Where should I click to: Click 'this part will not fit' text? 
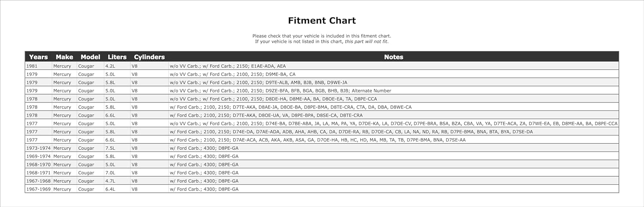pyautogui.click(x=366, y=42)
